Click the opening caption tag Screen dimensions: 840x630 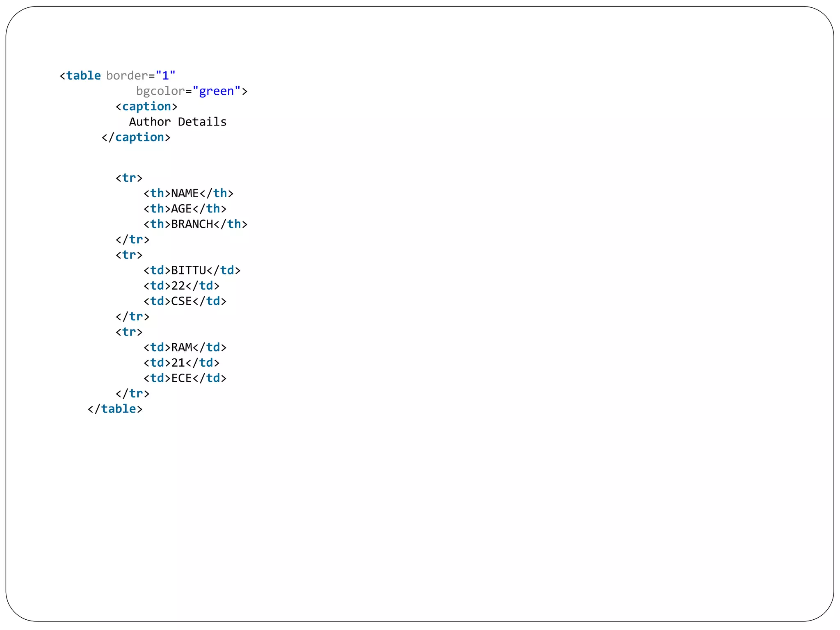point(146,107)
